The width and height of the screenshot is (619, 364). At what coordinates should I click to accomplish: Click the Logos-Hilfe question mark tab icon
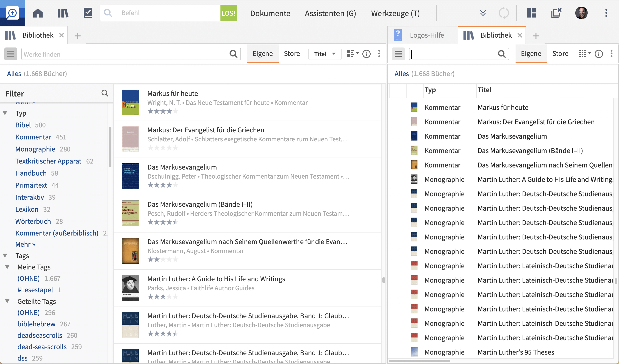[398, 35]
